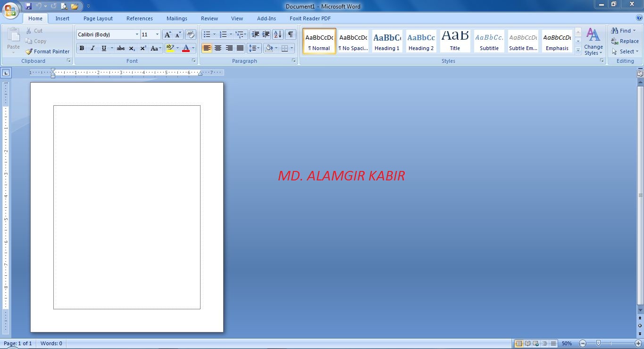Click Cut in the Clipboard group
Screen dimensions: 644x349
pyautogui.click(x=34, y=31)
